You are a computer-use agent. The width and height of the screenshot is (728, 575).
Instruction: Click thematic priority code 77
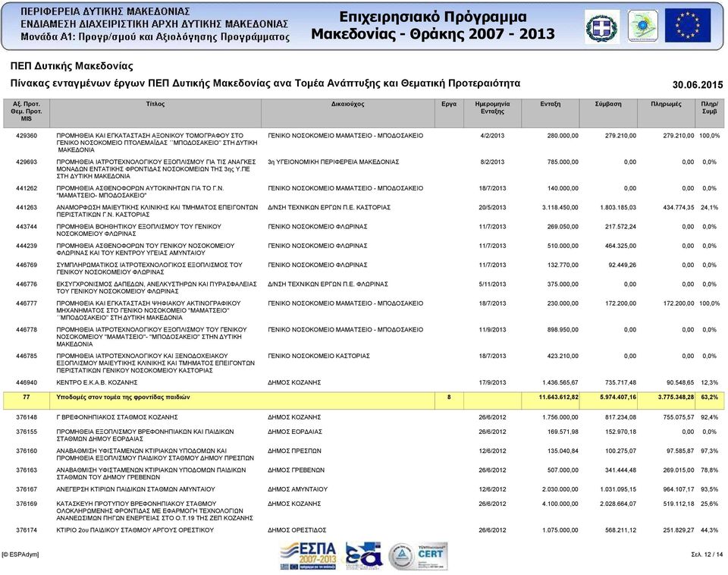pos(27,397)
